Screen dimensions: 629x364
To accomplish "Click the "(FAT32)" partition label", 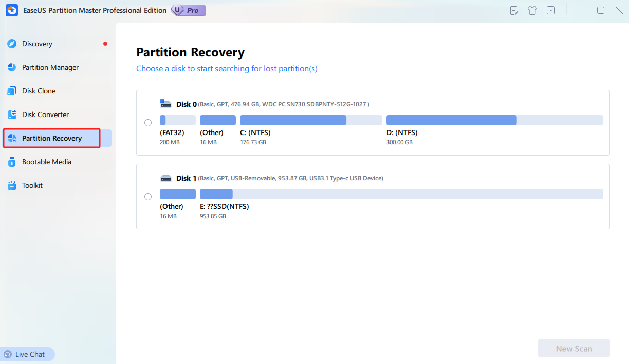I will tap(172, 132).
